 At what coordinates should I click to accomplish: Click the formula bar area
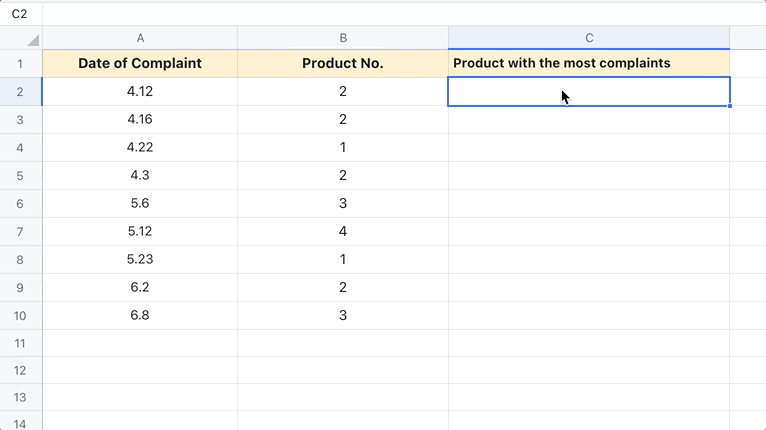[x=400, y=14]
